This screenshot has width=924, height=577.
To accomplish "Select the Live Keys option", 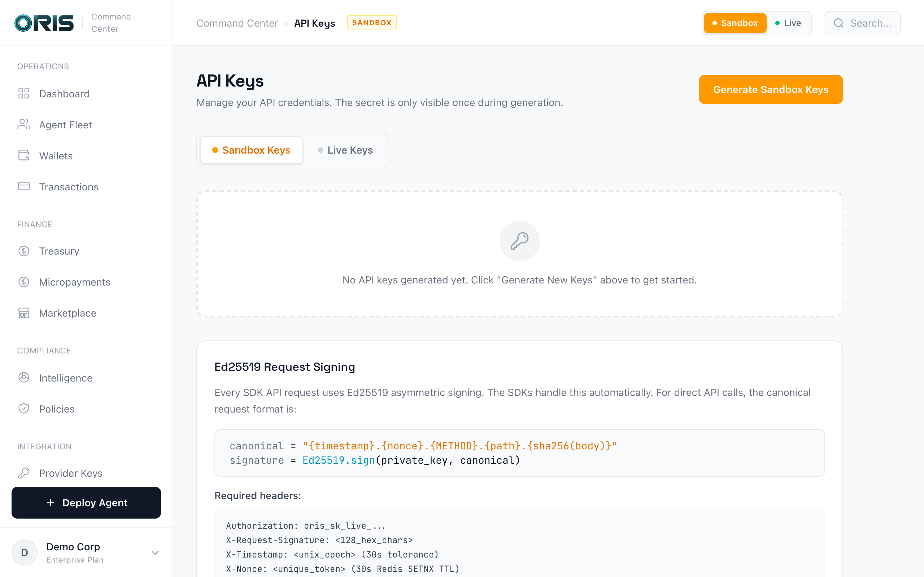I will [x=345, y=150].
